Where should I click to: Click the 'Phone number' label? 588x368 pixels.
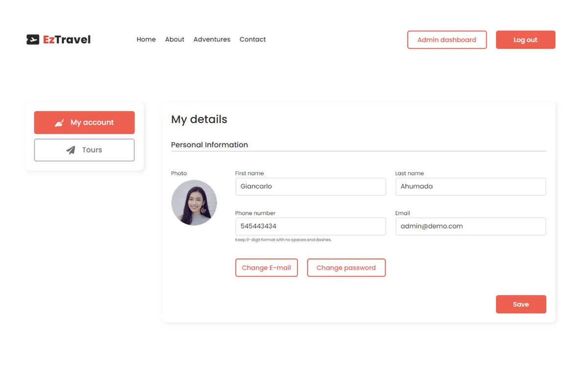point(255,213)
